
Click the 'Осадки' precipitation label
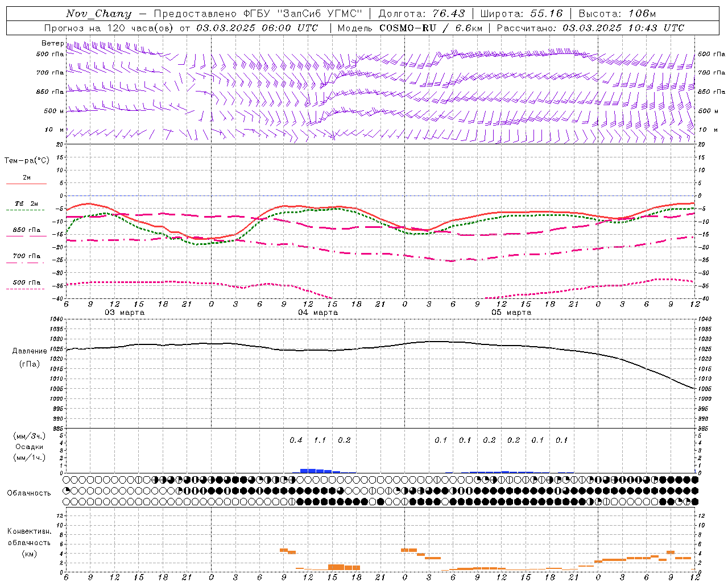[29, 447]
